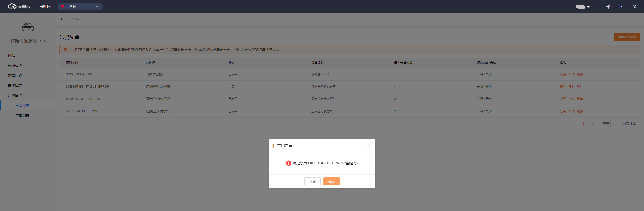Select MIG_STATUS_ERROR rule name cell
This screenshot has height=211, width=644.
(x=82, y=111)
